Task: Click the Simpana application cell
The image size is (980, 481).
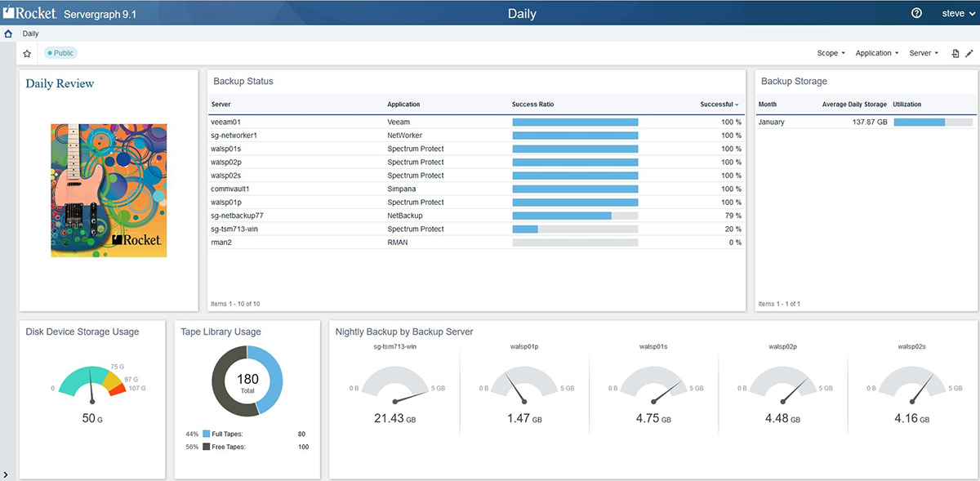Action: pyautogui.click(x=401, y=189)
